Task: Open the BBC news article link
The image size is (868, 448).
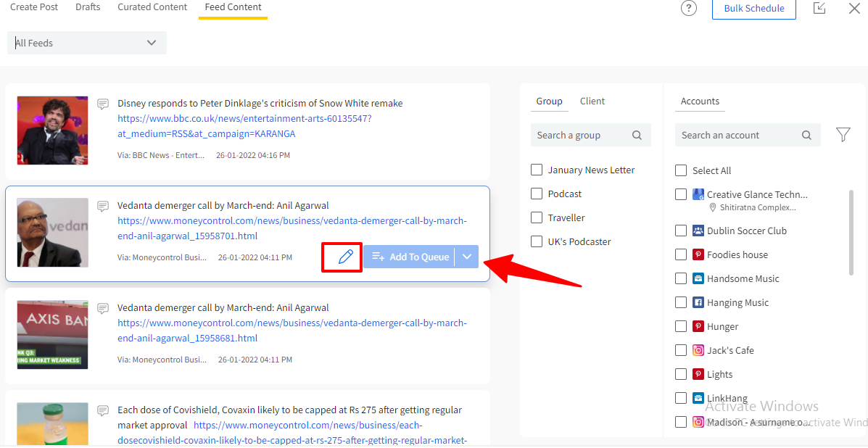Action: tap(244, 118)
